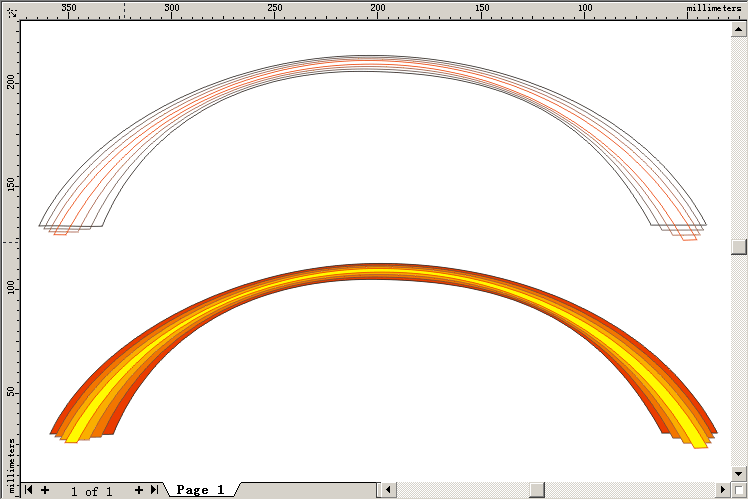
Task: Open the Page 1 tab
Action: pyautogui.click(x=201, y=490)
